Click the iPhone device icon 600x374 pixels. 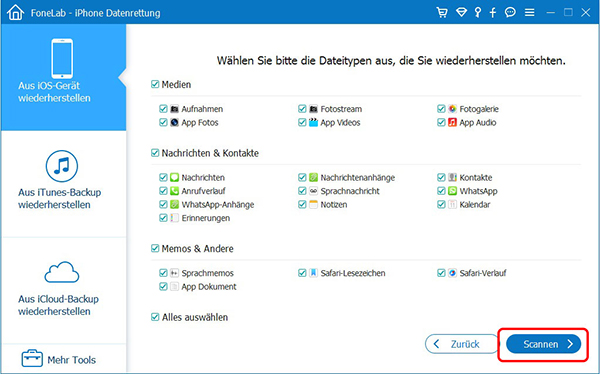tap(62, 58)
